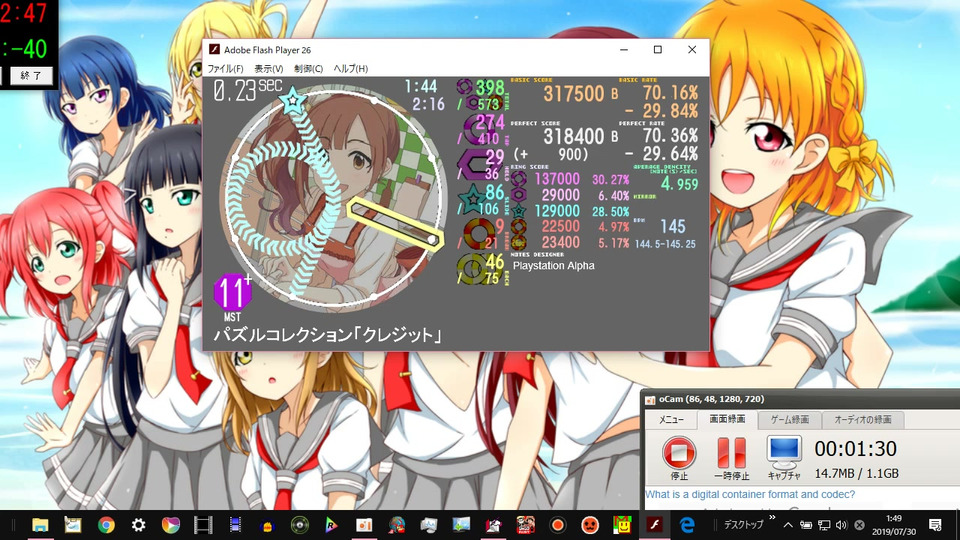Open volume control in system tray

point(841,525)
